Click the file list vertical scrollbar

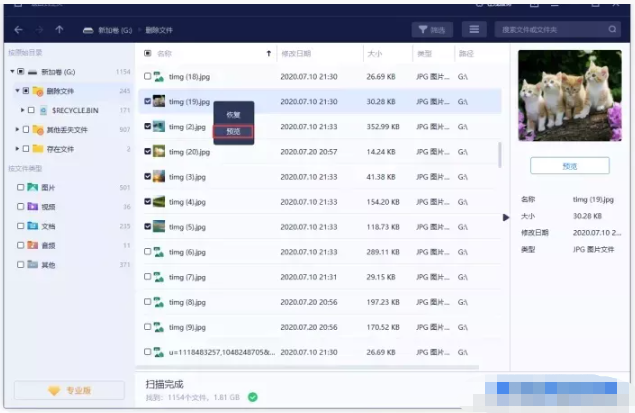coord(500,155)
